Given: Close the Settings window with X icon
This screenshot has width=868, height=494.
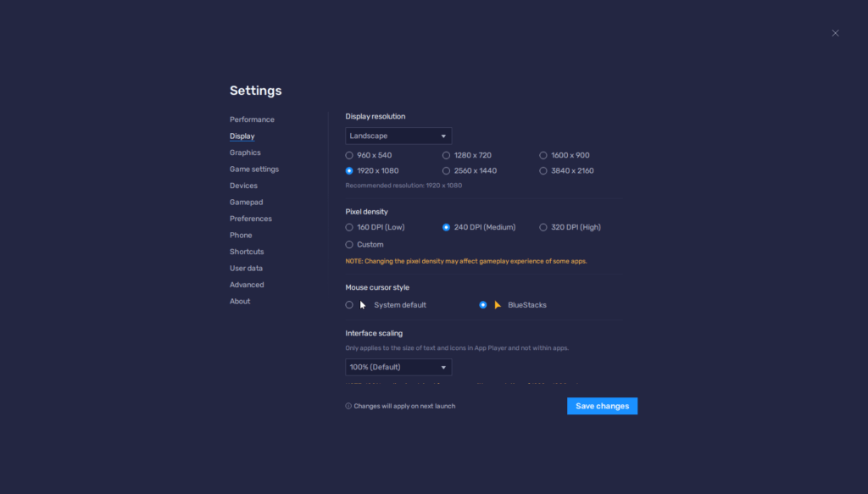Looking at the screenshot, I should click(x=835, y=33).
